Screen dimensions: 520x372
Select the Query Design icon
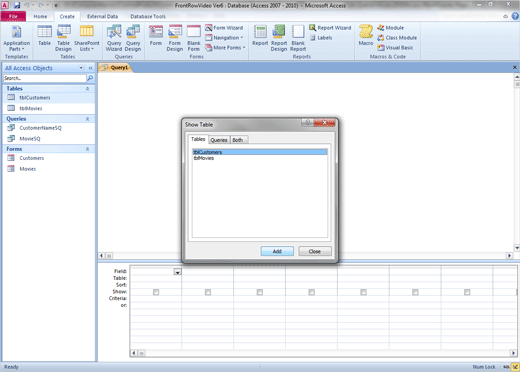click(133, 38)
